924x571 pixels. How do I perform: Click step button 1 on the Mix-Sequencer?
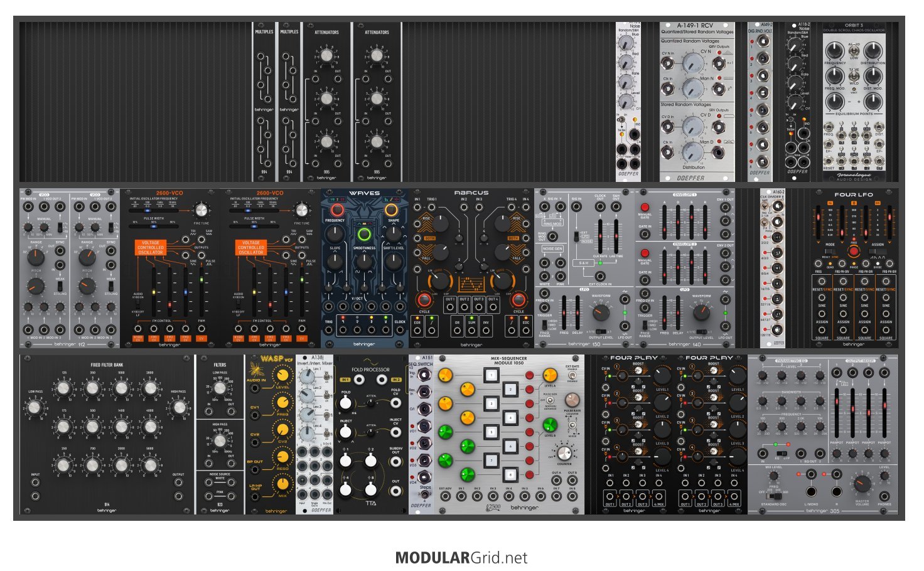(490, 376)
